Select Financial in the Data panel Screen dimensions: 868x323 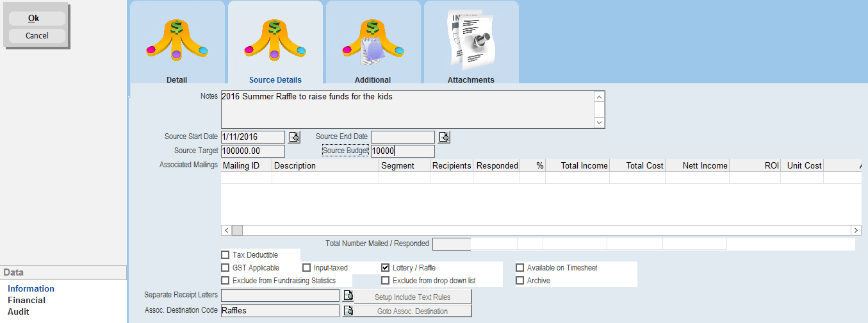[26, 300]
